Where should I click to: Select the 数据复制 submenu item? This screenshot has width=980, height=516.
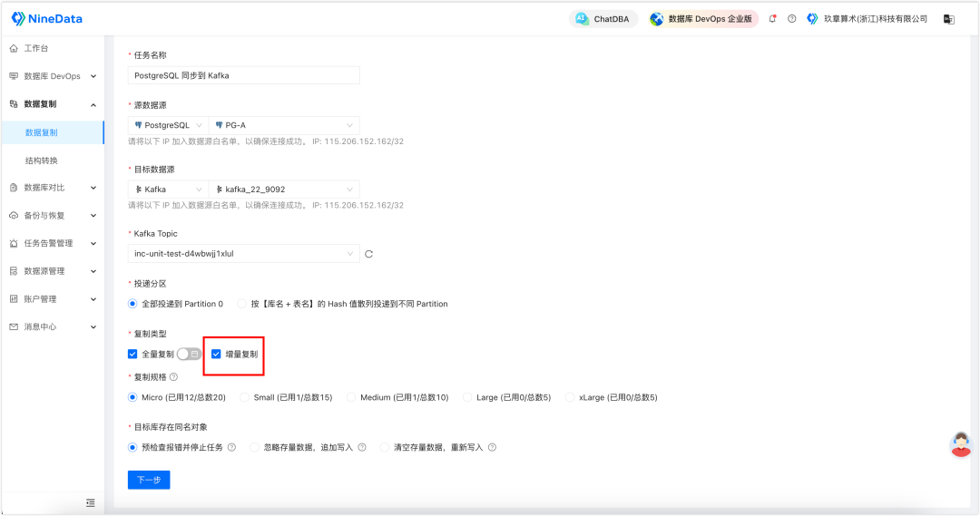[53, 132]
